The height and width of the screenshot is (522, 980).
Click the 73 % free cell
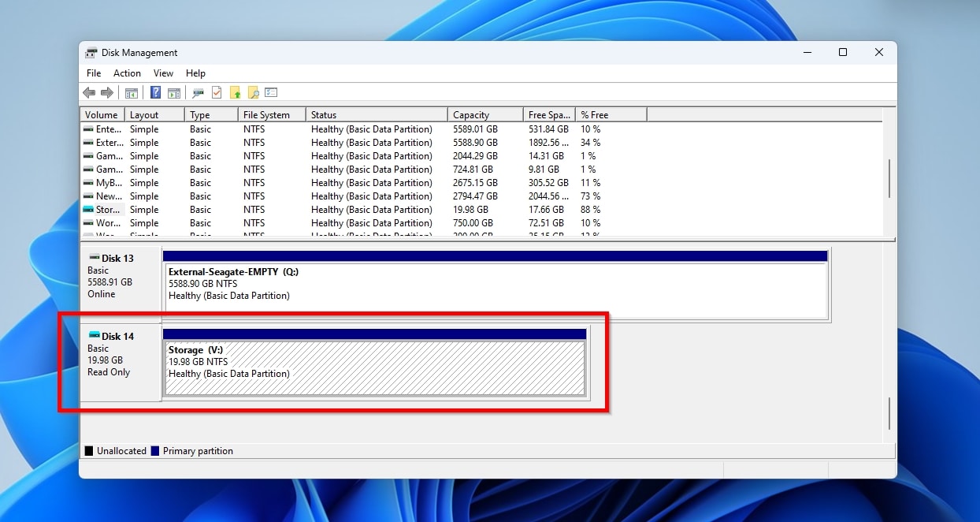click(x=591, y=196)
